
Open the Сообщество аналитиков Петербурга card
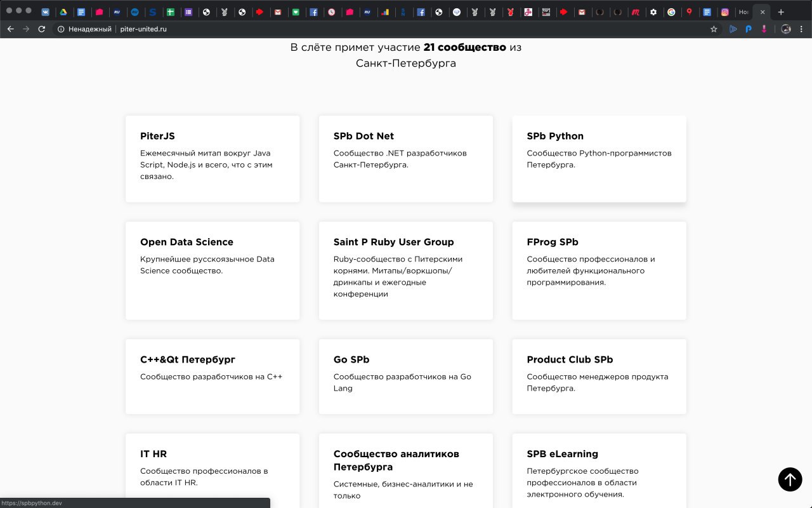point(406,471)
